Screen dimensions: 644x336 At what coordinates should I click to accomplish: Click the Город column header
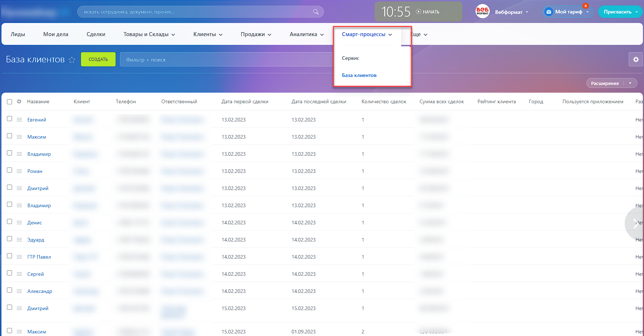[536, 101]
